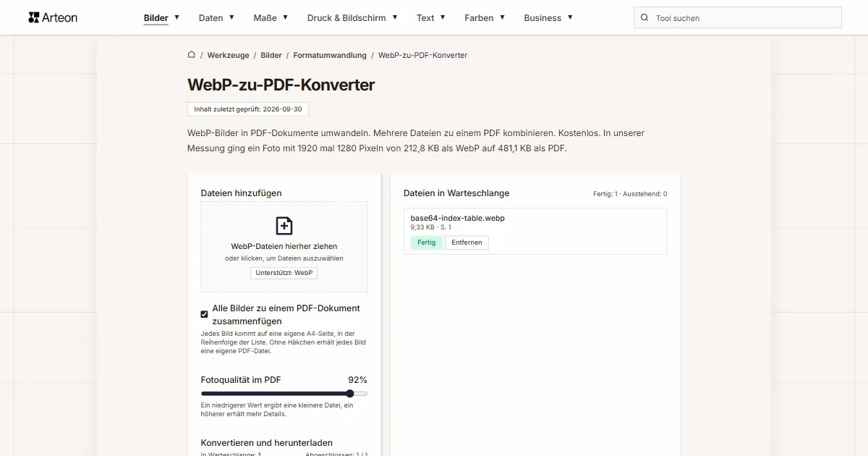The height and width of the screenshot is (456, 868).
Task: Go to Formatumwandlung breadcrumb link
Action: point(330,55)
